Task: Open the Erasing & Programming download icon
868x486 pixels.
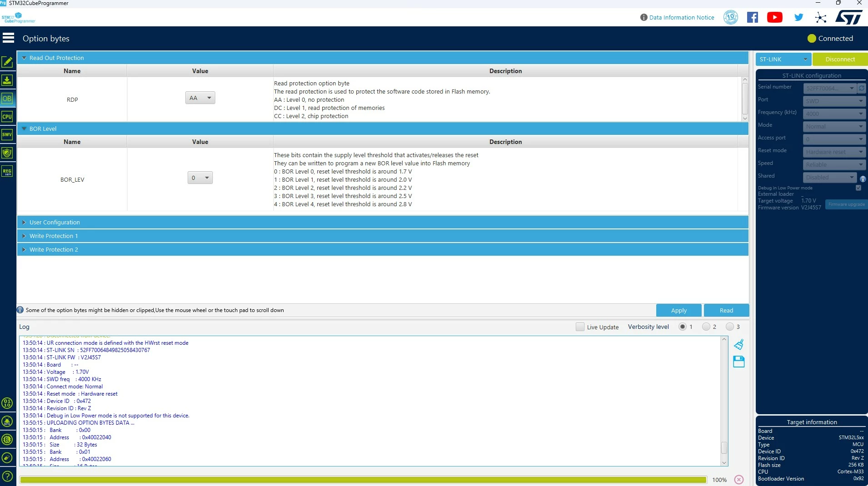Action: tap(7, 80)
